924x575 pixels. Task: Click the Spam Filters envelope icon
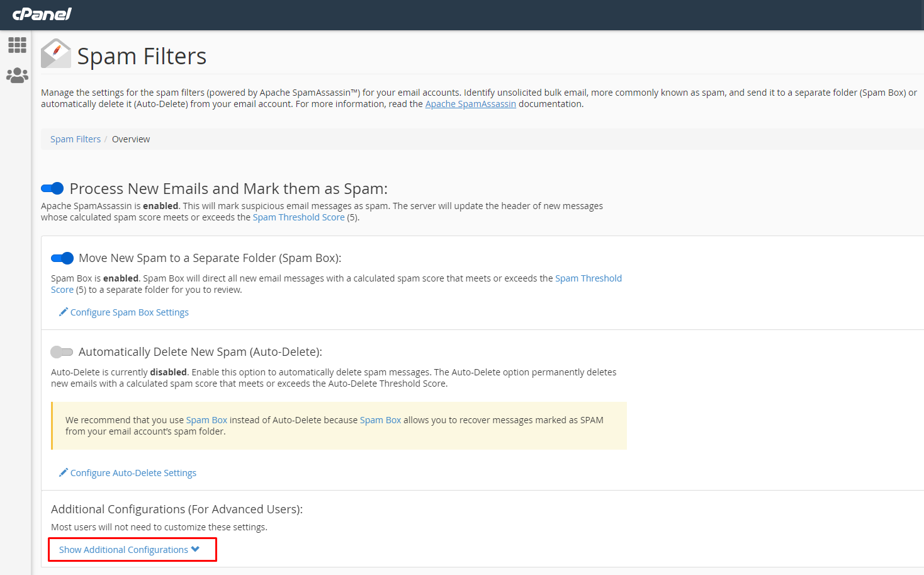click(56, 54)
